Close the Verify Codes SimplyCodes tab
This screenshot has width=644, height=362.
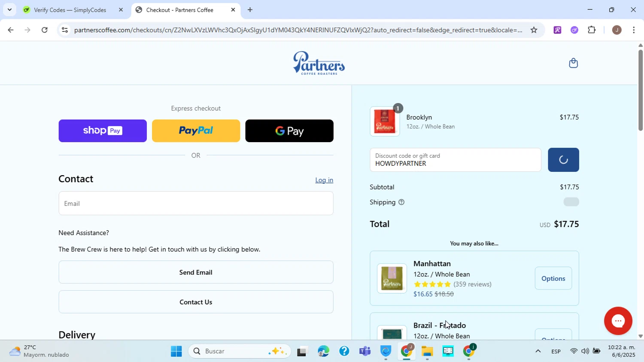[x=121, y=10]
